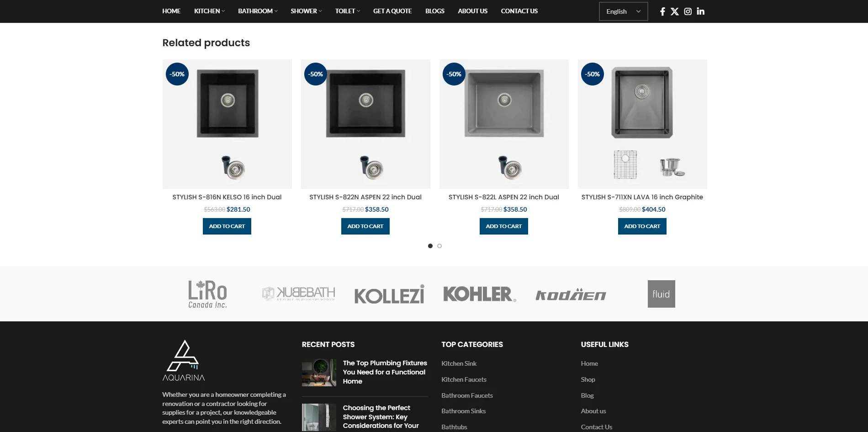Viewport: 868px width, 432px height.
Task: Expand the Kitchen menu
Action: (209, 11)
